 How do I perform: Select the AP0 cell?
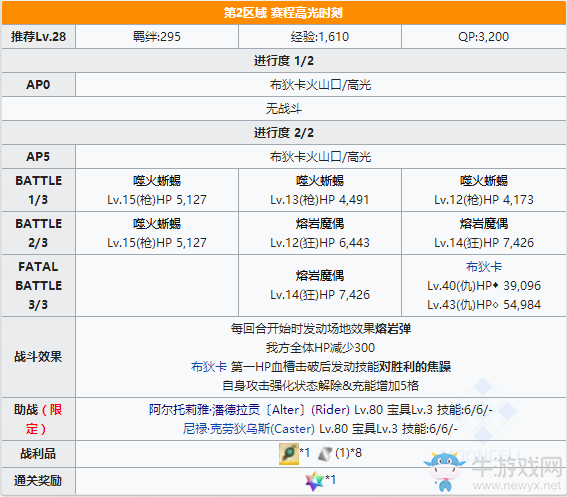(x=38, y=85)
